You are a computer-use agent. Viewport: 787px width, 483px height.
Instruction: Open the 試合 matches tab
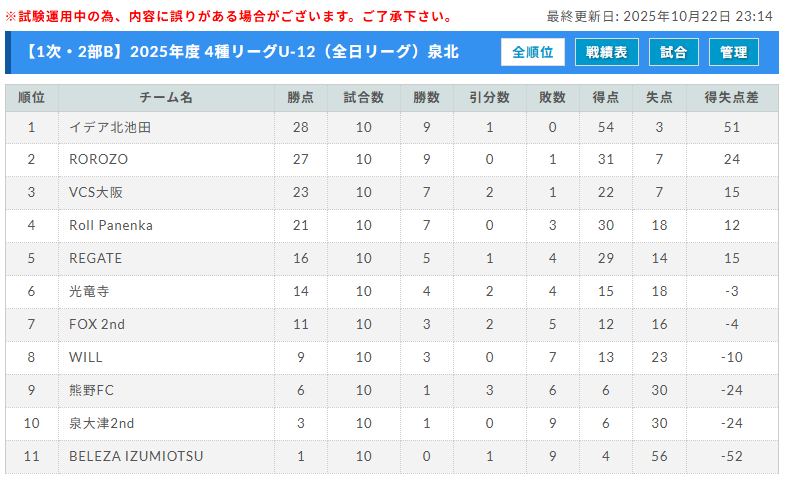674,53
